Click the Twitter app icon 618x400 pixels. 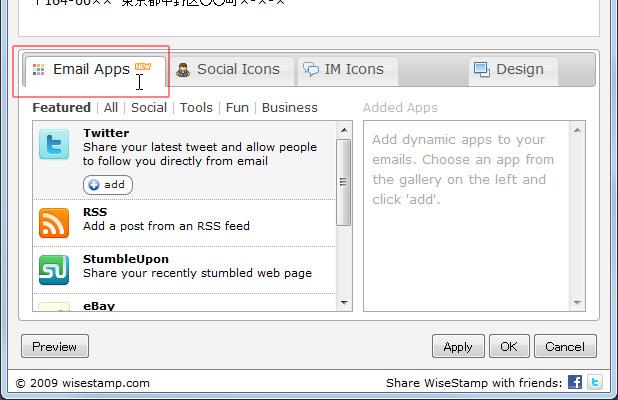pyautogui.click(x=54, y=144)
